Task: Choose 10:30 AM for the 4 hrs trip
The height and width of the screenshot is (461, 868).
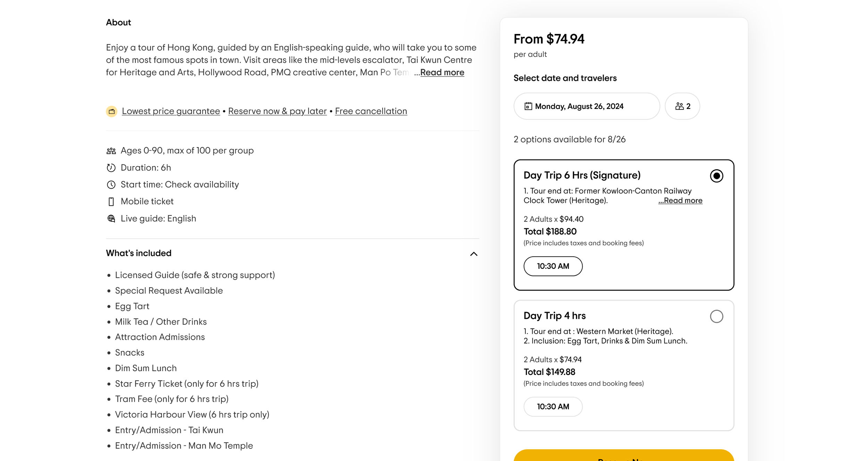Action: point(553,407)
